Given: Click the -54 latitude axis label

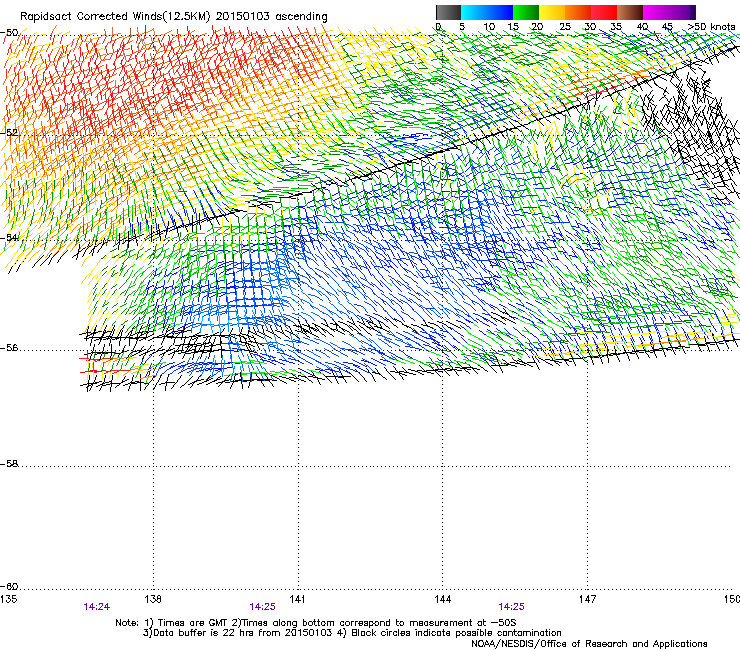Looking at the screenshot, I should pos(9,237).
